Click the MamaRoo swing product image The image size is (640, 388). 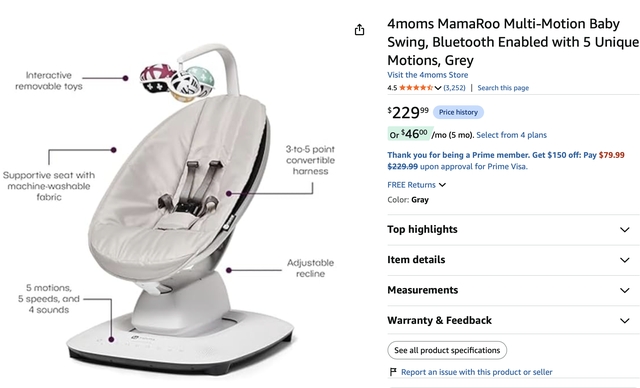(180, 208)
